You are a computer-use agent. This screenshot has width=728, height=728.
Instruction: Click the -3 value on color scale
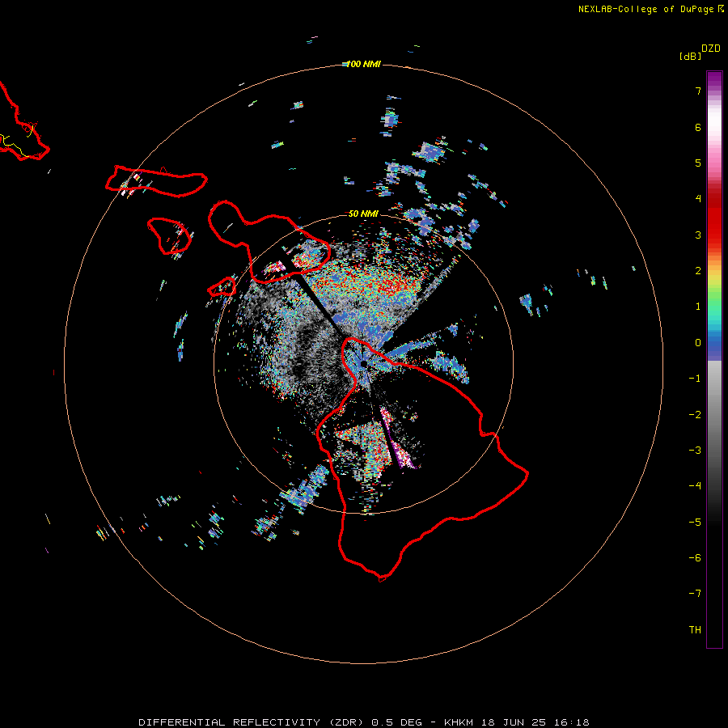[x=695, y=451]
